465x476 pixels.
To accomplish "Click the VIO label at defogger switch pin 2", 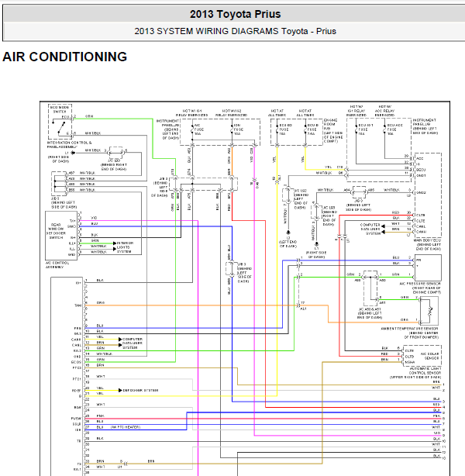I will [x=94, y=218].
